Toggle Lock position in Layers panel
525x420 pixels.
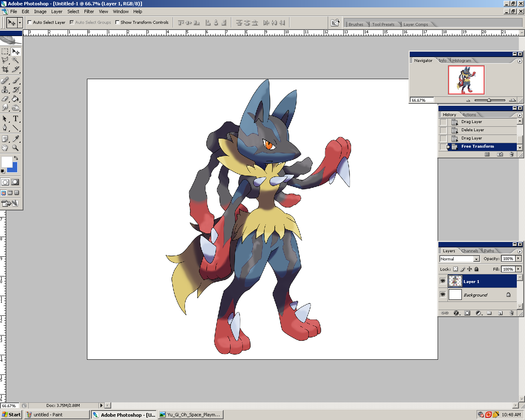pyautogui.click(x=470, y=269)
